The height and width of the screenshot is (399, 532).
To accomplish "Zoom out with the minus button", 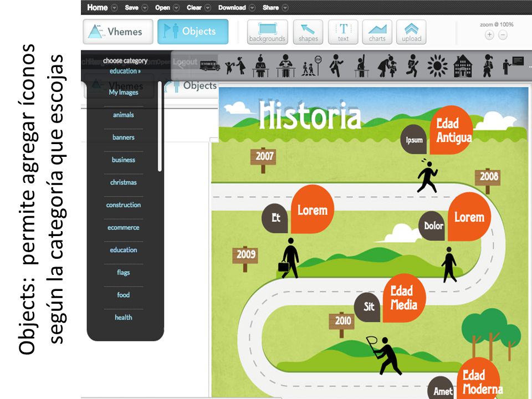I will tap(503, 34).
